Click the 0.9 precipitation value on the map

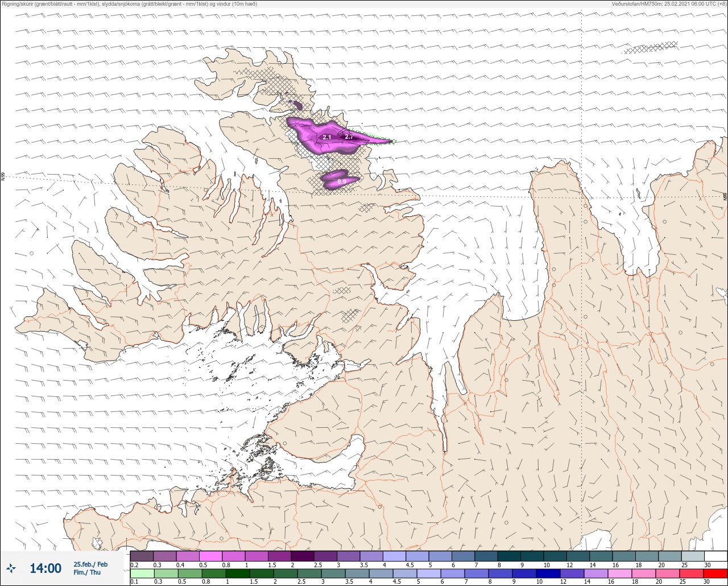[x=342, y=181]
